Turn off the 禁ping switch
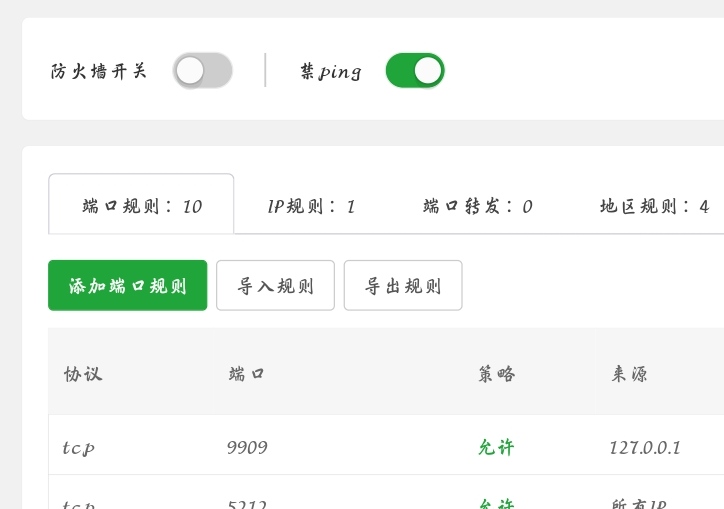The image size is (724, 509). click(x=415, y=71)
